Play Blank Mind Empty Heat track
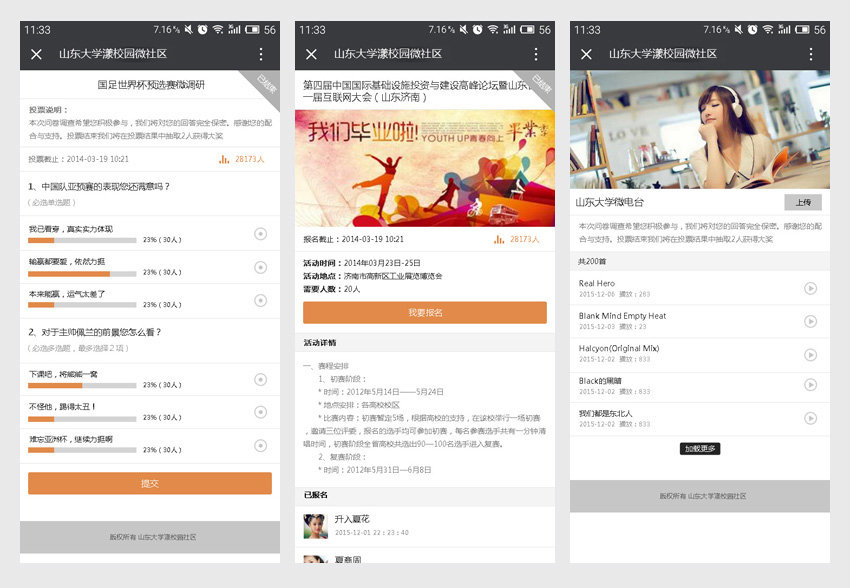The image size is (850, 588). click(810, 321)
